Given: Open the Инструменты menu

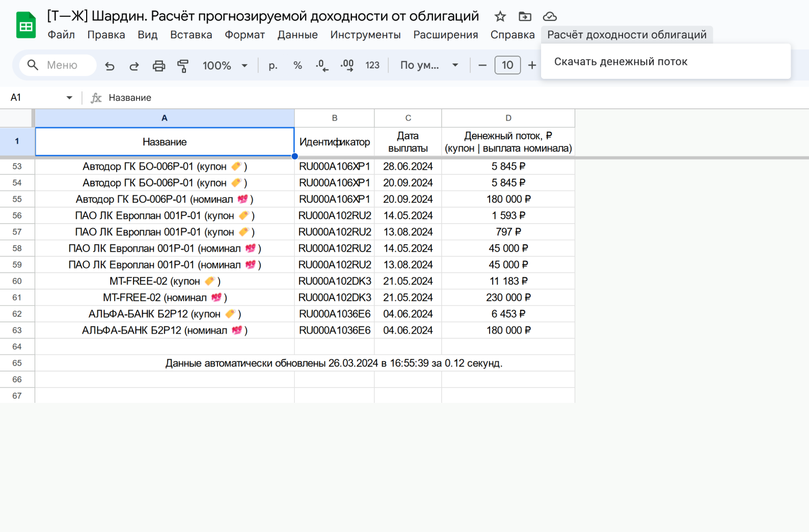Looking at the screenshot, I should [x=366, y=35].
